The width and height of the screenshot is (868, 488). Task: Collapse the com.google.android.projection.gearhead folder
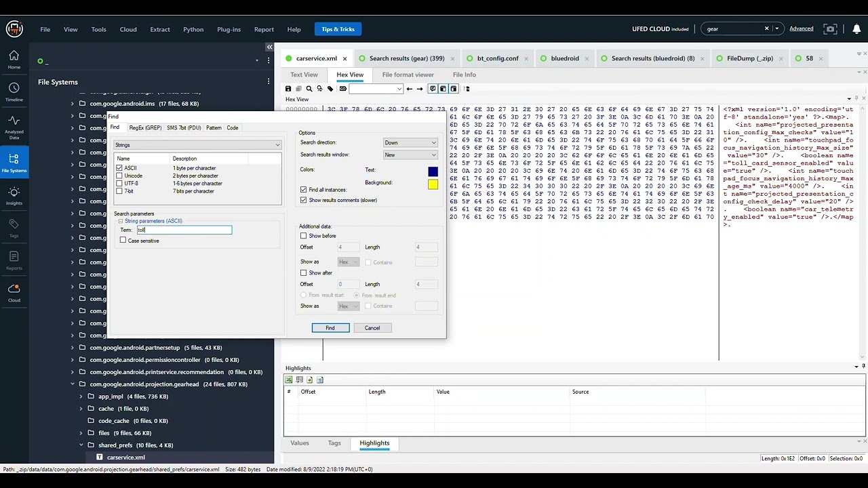(x=72, y=384)
